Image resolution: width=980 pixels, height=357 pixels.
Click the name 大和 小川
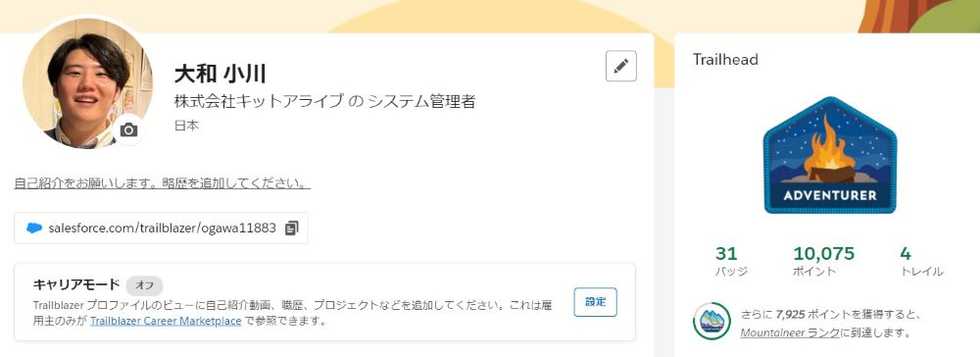coord(220,74)
